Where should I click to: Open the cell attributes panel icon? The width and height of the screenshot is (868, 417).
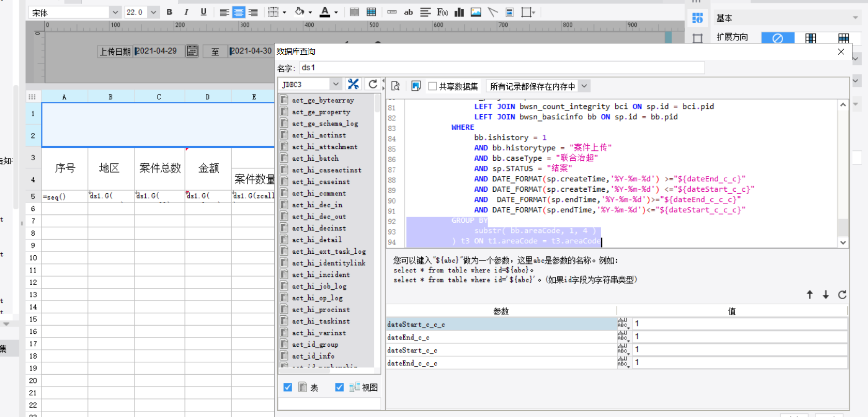pos(697,19)
